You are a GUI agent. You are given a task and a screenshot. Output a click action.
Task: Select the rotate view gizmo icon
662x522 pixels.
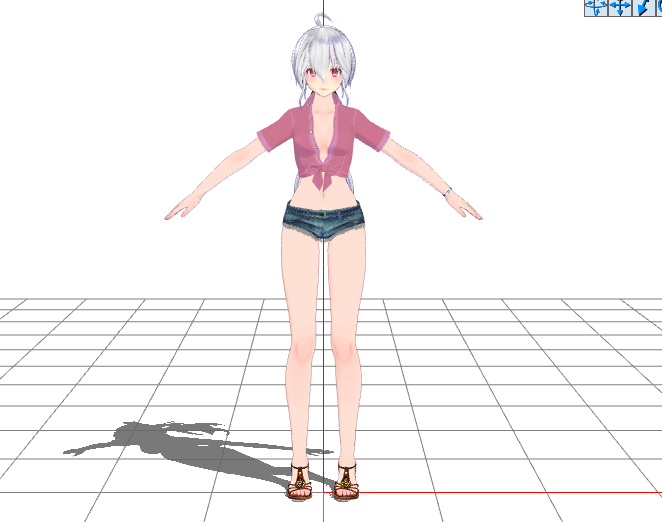[596, 8]
